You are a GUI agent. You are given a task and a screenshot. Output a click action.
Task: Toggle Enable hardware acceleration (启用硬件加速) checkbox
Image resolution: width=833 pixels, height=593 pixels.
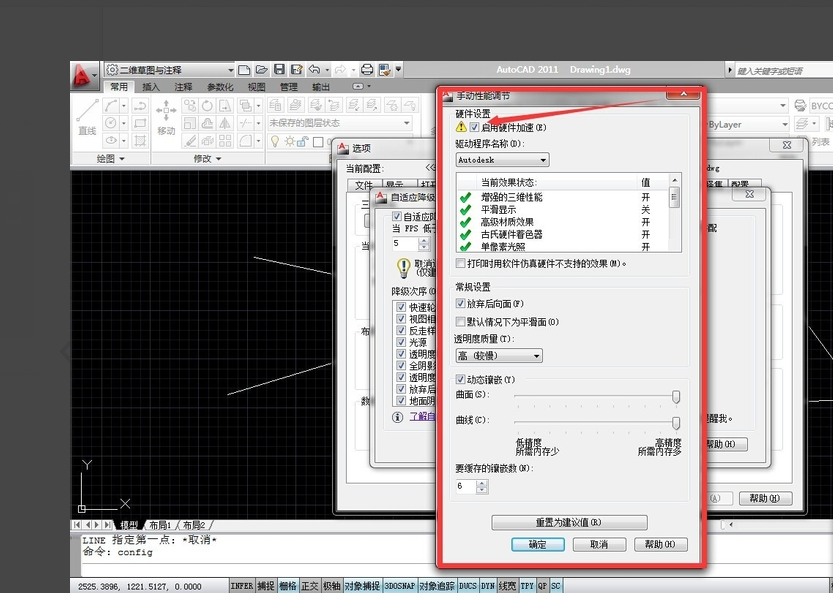(x=474, y=128)
